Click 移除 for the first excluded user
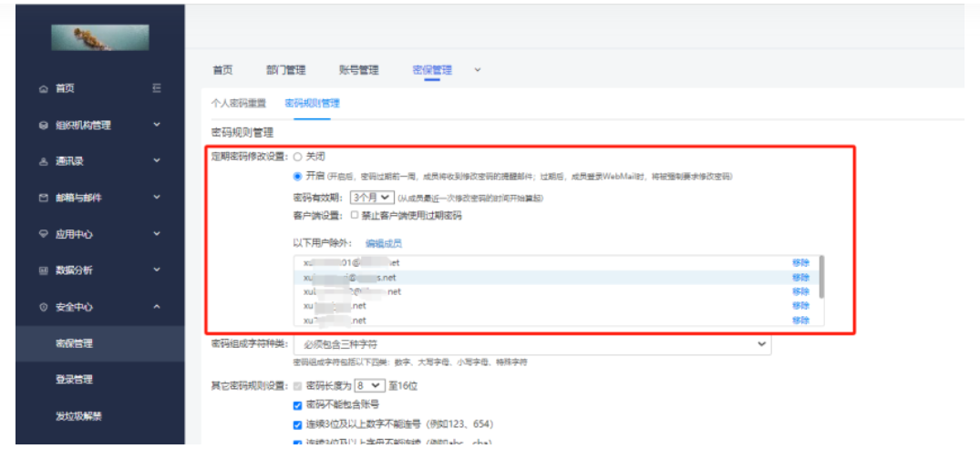The width and height of the screenshot is (980, 459). coord(800,263)
